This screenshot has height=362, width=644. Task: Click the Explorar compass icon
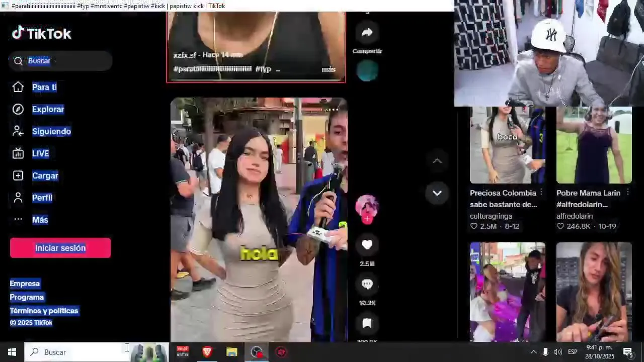point(18,109)
